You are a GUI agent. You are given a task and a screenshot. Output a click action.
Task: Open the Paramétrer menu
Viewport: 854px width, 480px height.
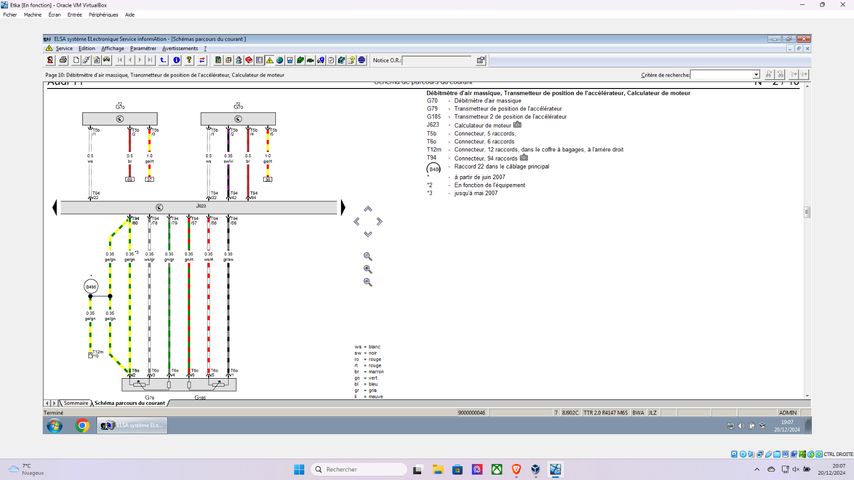point(143,48)
